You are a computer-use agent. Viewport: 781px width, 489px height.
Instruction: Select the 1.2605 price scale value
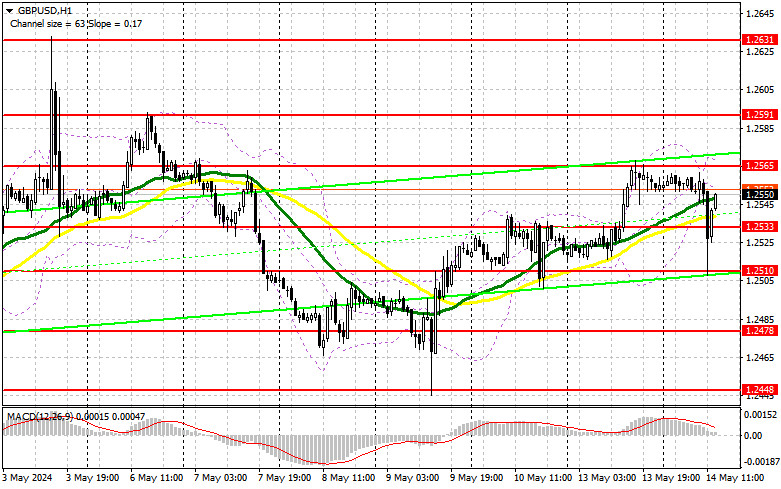(760, 90)
